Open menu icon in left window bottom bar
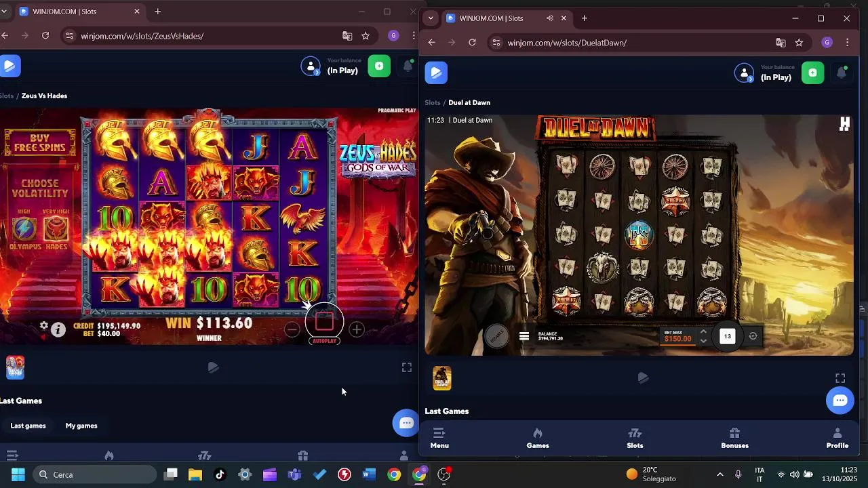 point(12,455)
